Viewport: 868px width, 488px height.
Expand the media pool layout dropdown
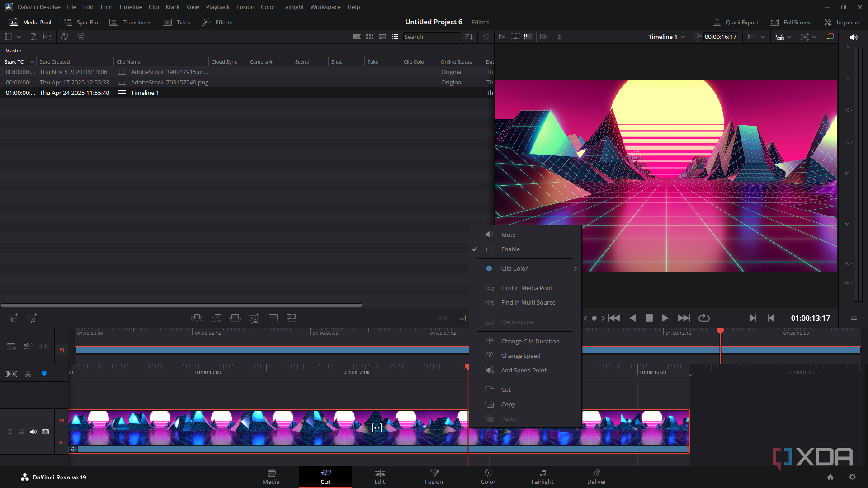(x=19, y=37)
